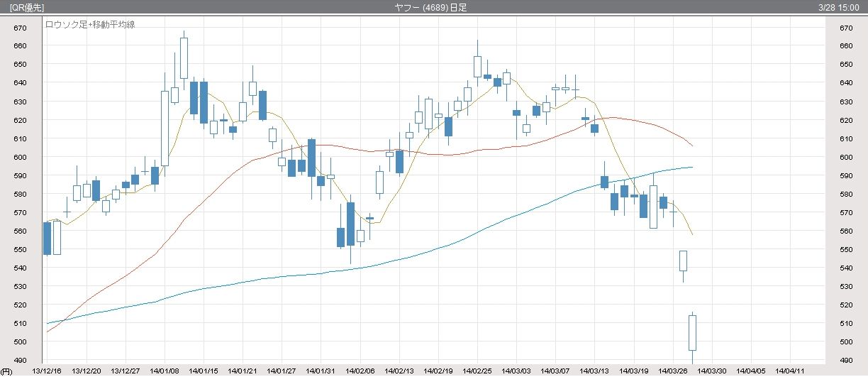Click the final candle at the chart's lowest point
868x377 pixels.
point(692,332)
